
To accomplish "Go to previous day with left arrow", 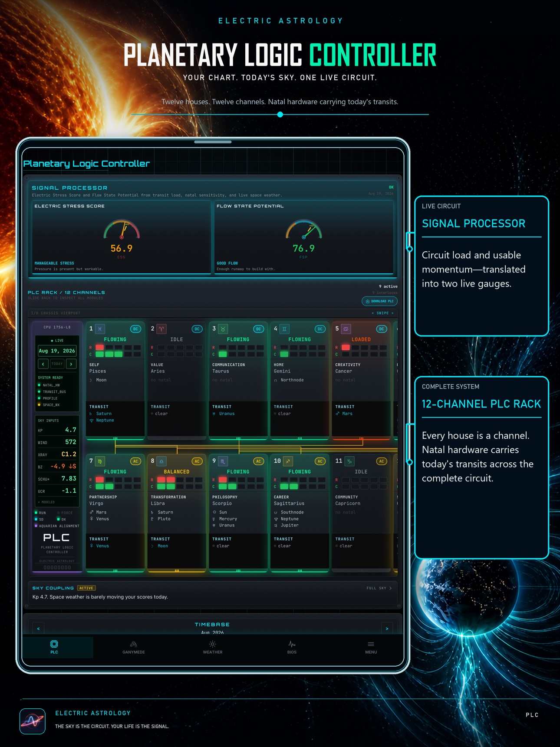I will [43, 364].
